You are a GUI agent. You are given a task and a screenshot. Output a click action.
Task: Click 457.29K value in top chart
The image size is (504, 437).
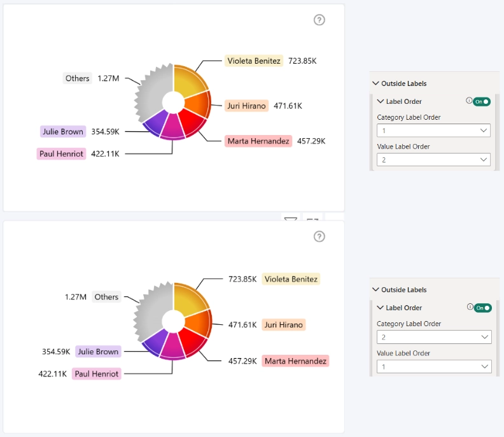click(x=311, y=141)
